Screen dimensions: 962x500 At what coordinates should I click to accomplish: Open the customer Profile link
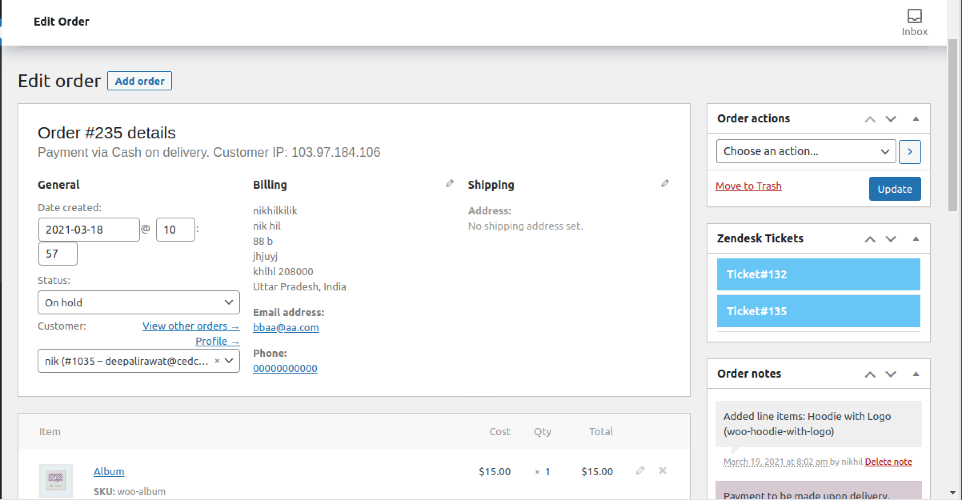217,341
